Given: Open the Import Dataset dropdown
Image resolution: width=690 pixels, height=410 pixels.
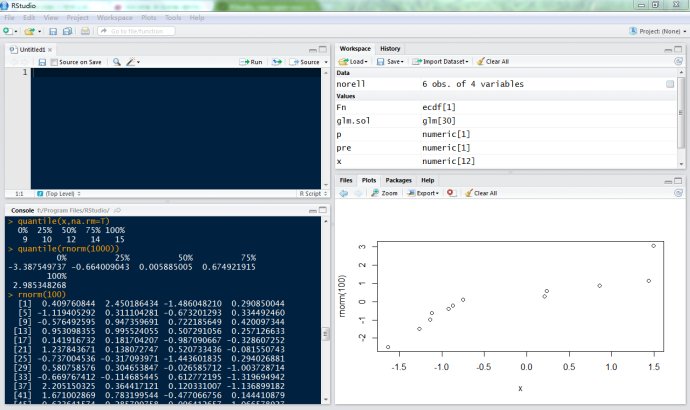Looking at the screenshot, I should tap(440, 62).
